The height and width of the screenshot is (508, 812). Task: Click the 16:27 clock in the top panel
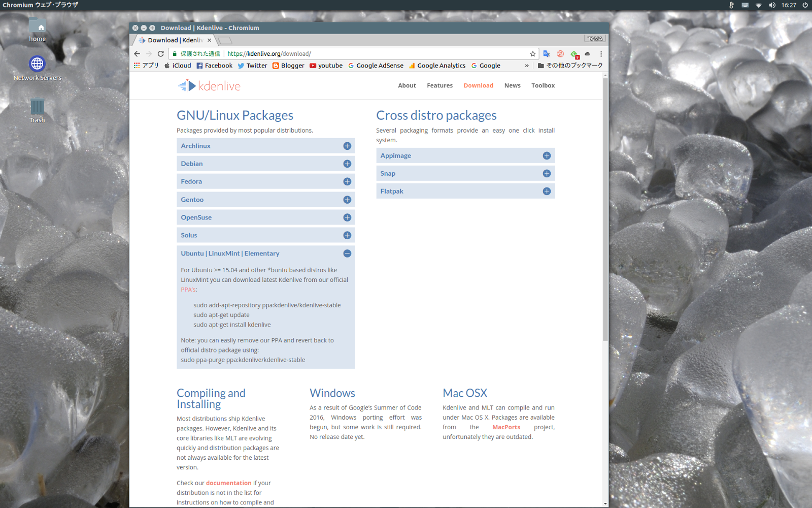[789, 5]
